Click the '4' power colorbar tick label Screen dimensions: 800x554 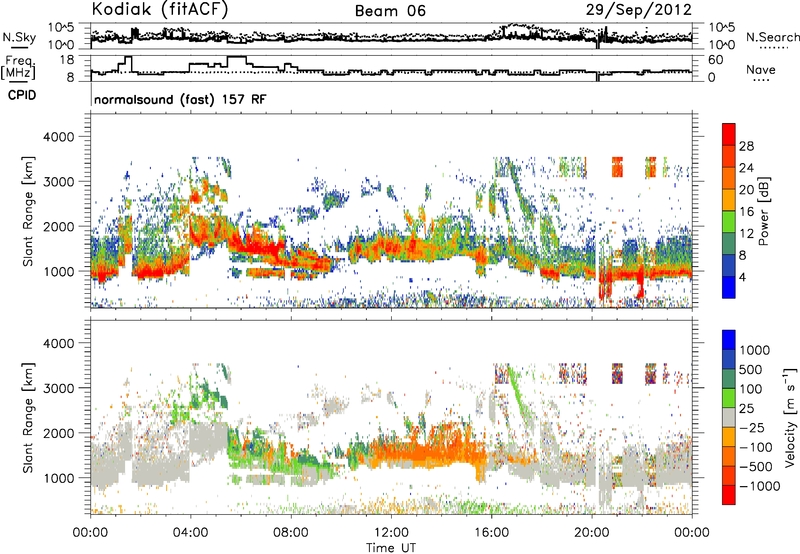[743, 277]
